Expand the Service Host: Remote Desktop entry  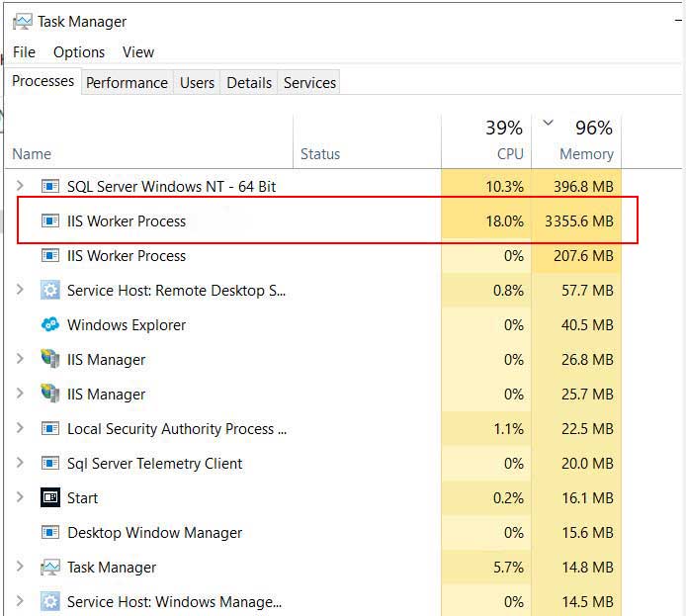pos(20,290)
